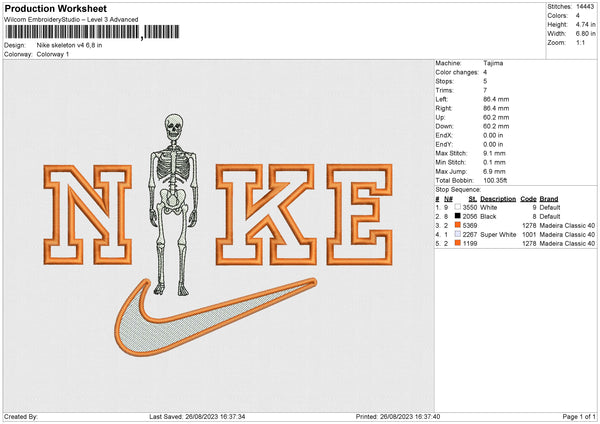Click 'Printed: 26/08/2023 16:37:40' text

coord(398,416)
